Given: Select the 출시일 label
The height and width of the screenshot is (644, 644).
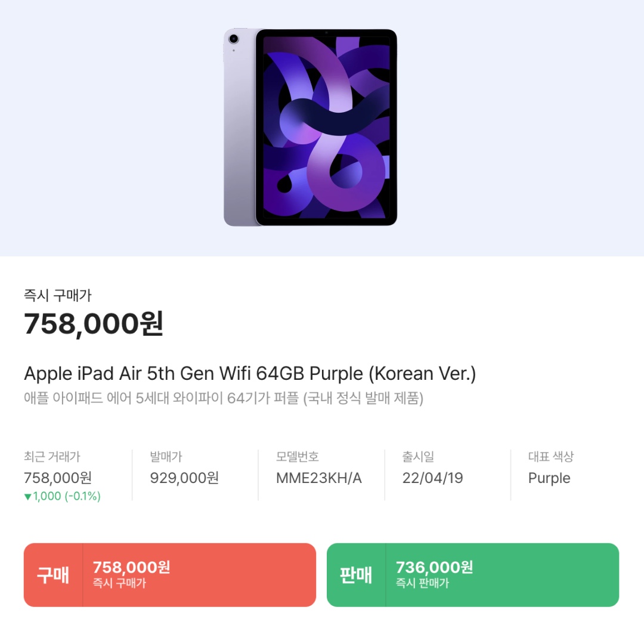Looking at the screenshot, I should pyautogui.click(x=418, y=457).
